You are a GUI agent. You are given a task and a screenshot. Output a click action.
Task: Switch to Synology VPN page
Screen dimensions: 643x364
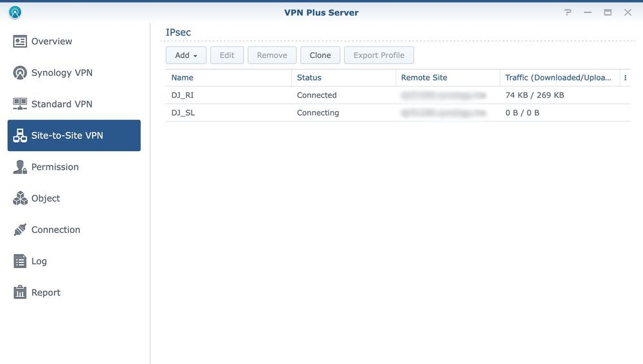pos(74,73)
